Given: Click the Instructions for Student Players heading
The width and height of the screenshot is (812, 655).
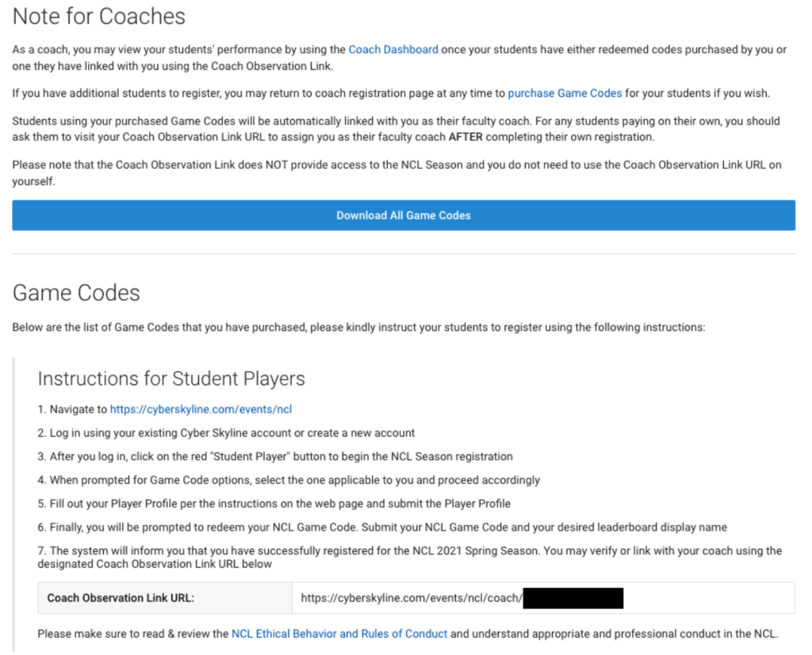Looking at the screenshot, I should pyautogui.click(x=171, y=378).
